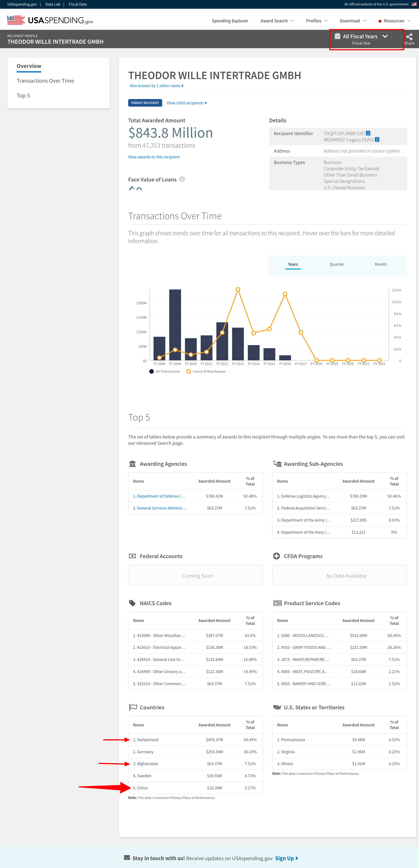
Task: Open Fiscal Data link in top bar
Action: [78, 4]
